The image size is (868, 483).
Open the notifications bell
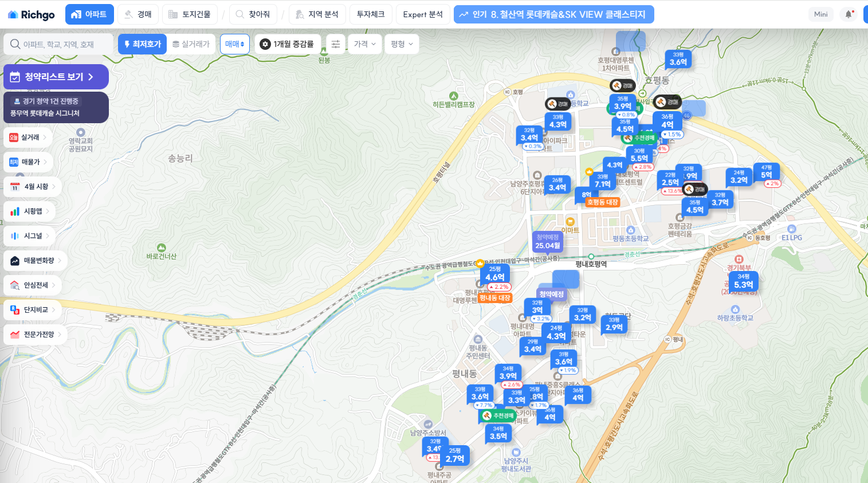849,14
